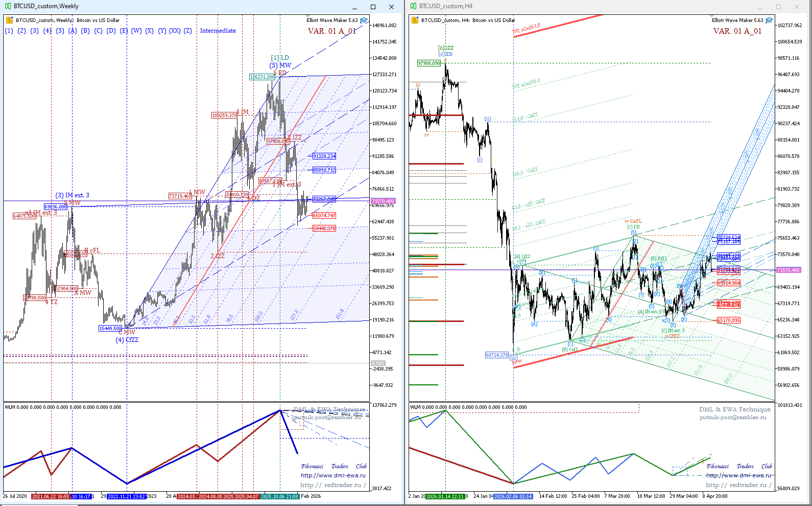Click the Elliott Wave Maker icon in H4 chart
This screenshot has width=812, height=506.
pos(769,20)
